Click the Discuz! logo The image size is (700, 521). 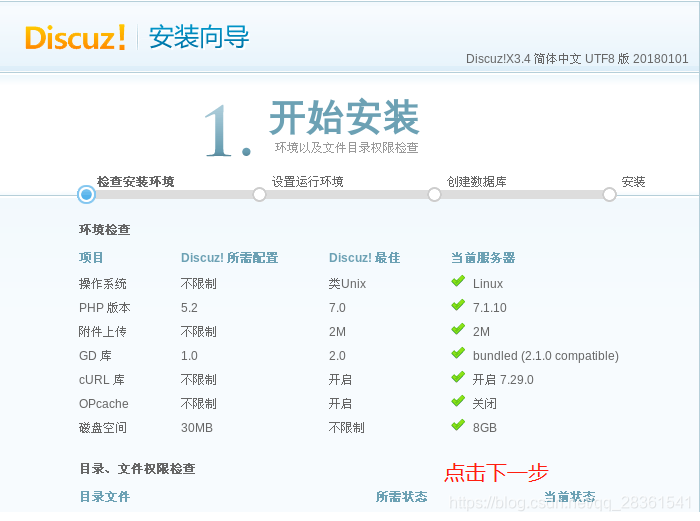[x=75, y=38]
